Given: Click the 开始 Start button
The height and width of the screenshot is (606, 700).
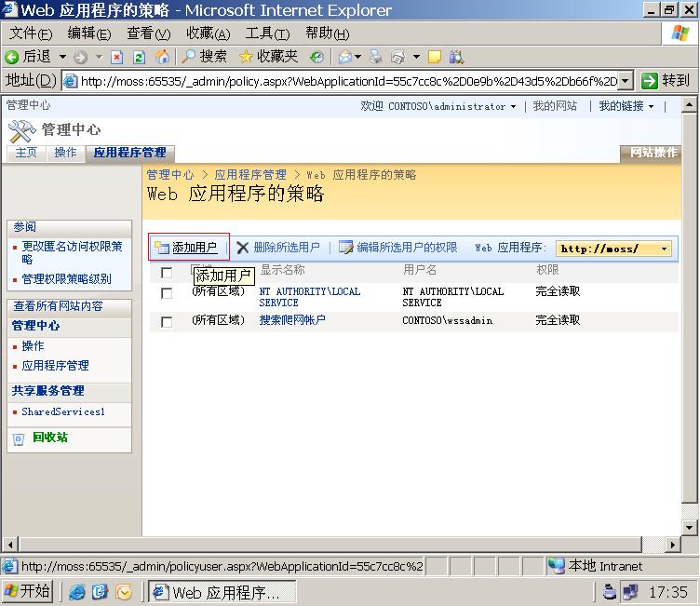Looking at the screenshot, I should (27, 592).
